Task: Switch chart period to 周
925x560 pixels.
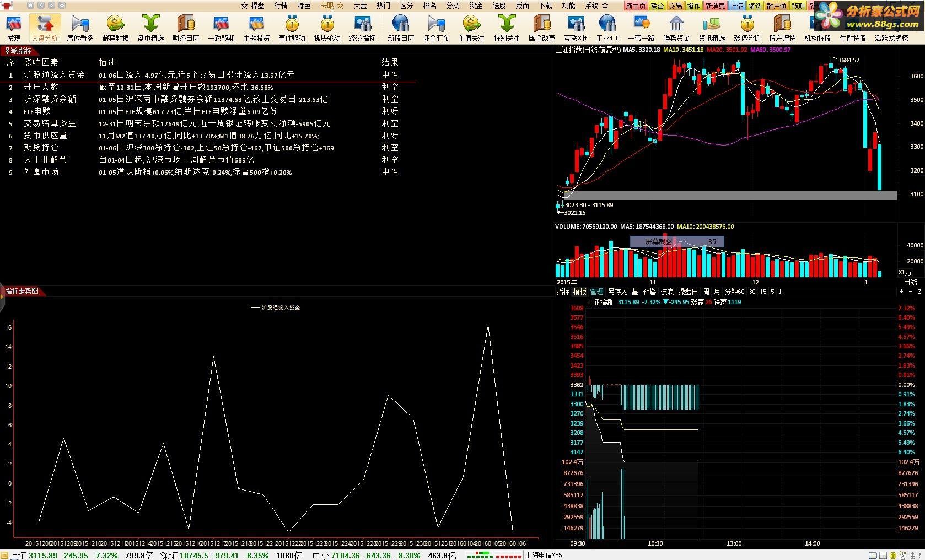Action: [x=706, y=292]
